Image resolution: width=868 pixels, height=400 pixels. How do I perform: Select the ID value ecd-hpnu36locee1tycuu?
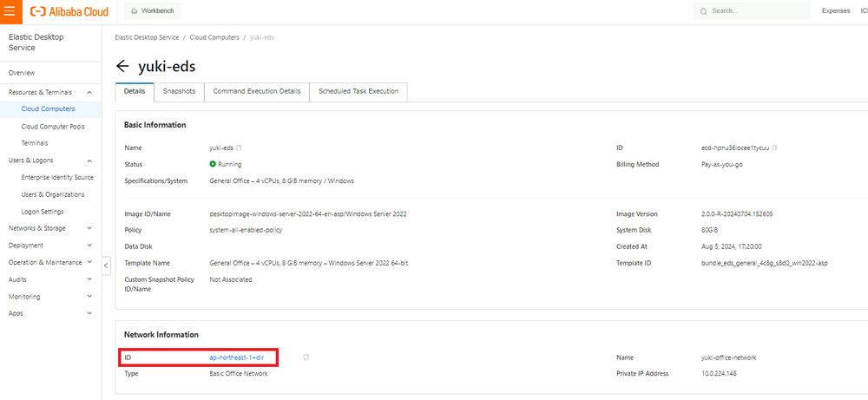coord(734,148)
